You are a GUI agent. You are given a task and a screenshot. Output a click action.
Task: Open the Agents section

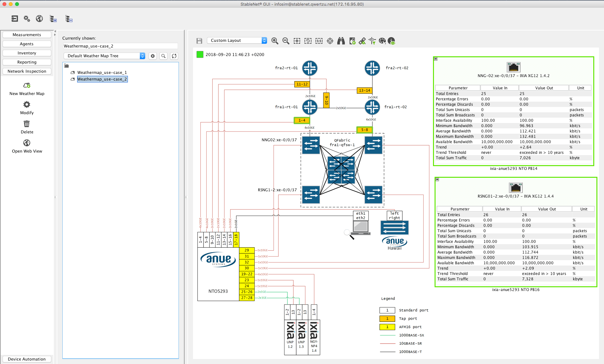(27, 44)
